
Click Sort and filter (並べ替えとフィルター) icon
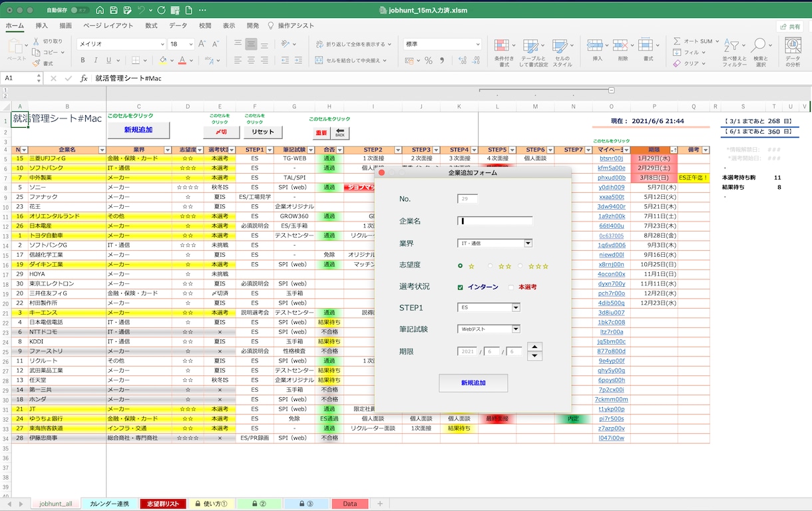click(x=733, y=46)
